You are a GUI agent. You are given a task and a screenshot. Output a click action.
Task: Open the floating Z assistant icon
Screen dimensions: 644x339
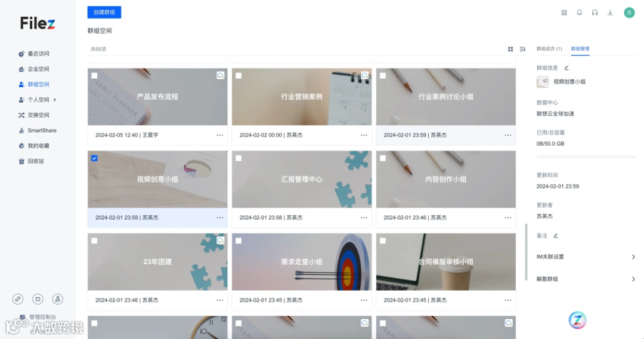pos(577,320)
